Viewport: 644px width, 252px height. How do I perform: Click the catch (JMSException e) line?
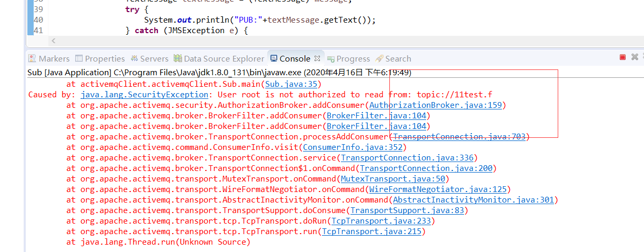tap(187, 31)
